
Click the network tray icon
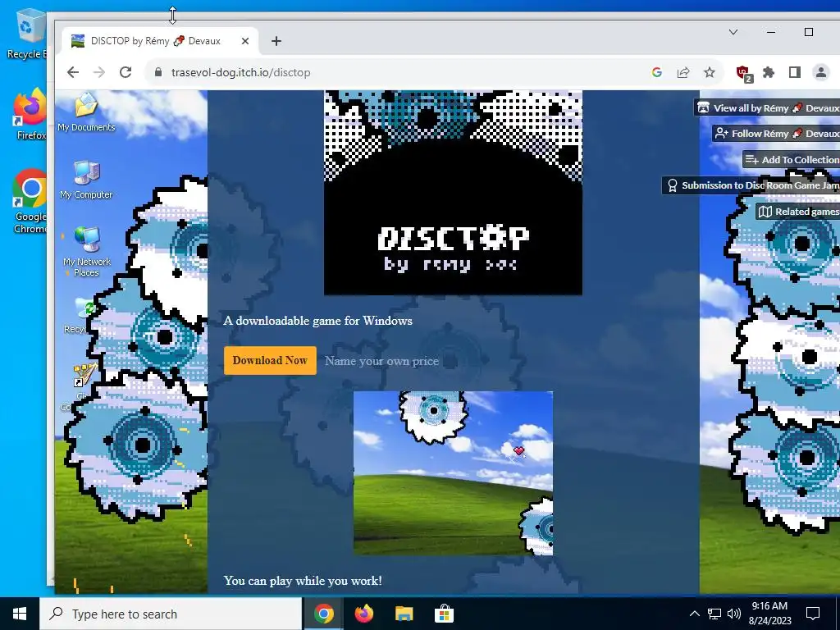click(x=714, y=614)
